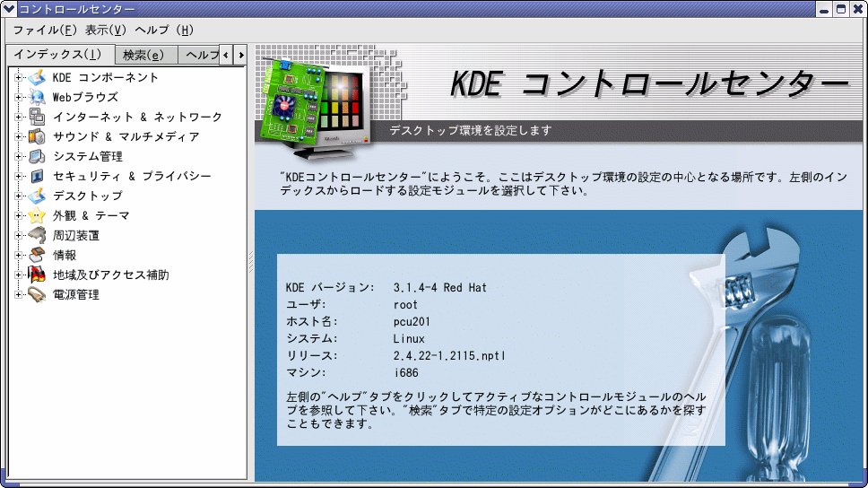Screen dimensions: 868x488
Task: Expand the 外観 & テーマ tree node
Action: 18,215
